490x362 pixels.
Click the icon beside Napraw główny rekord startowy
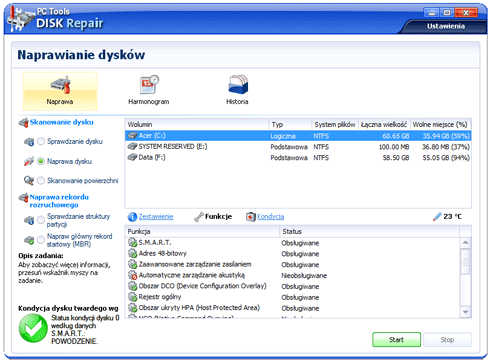coord(29,240)
